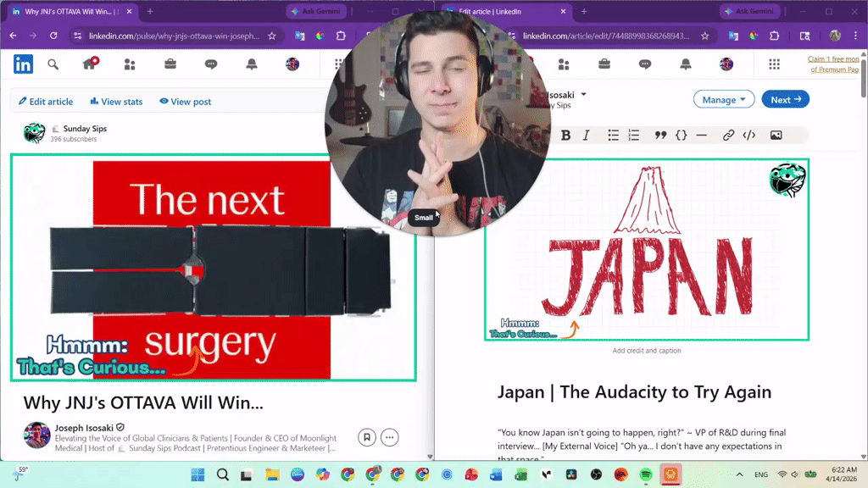Open Notifications bell in left window
Image resolution: width=868 pixels, height=488 pixels.
tap(252, 64)
